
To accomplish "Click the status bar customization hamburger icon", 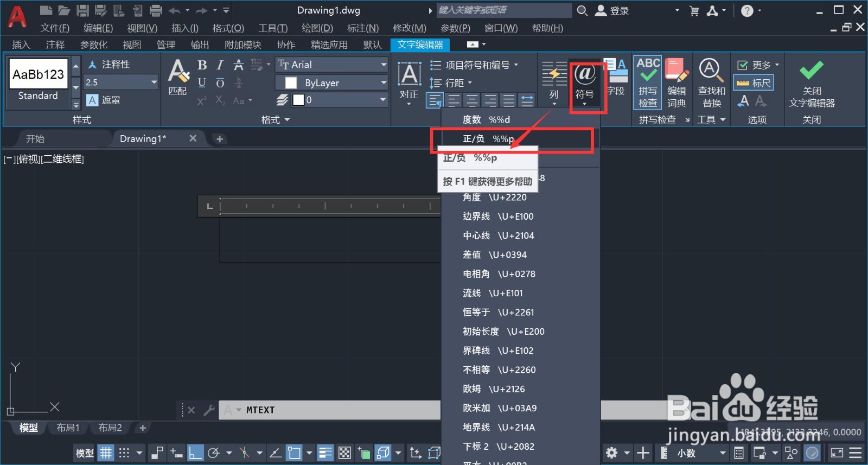I will (856, 453).
